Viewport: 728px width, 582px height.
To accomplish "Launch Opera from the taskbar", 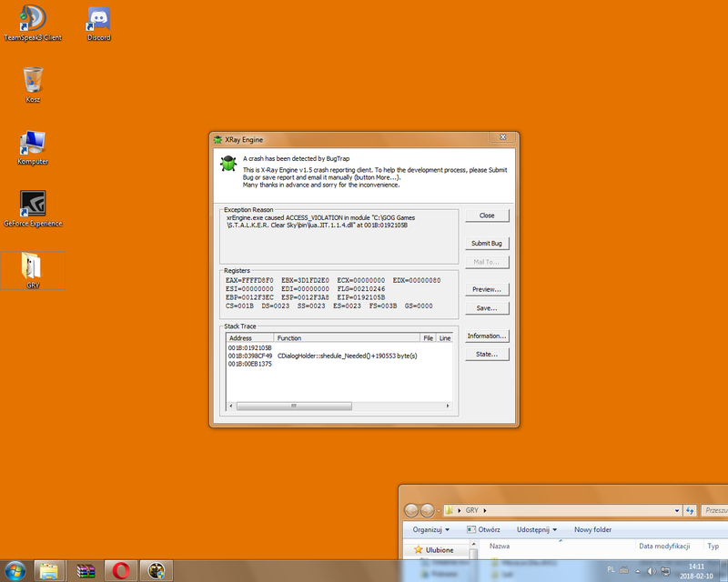I will click(x=119, y=570).
